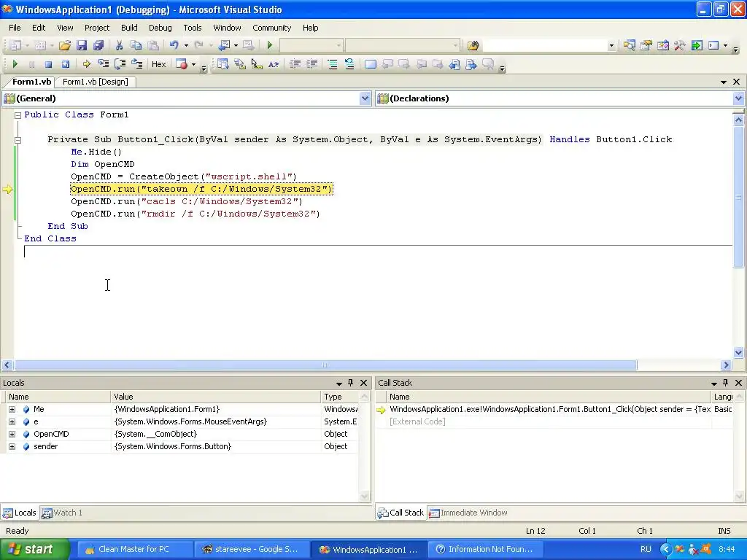Screen dimensions: 747x560
Task: Open Solution Explorer from the toolbar icon
Action: pos(629,45)
